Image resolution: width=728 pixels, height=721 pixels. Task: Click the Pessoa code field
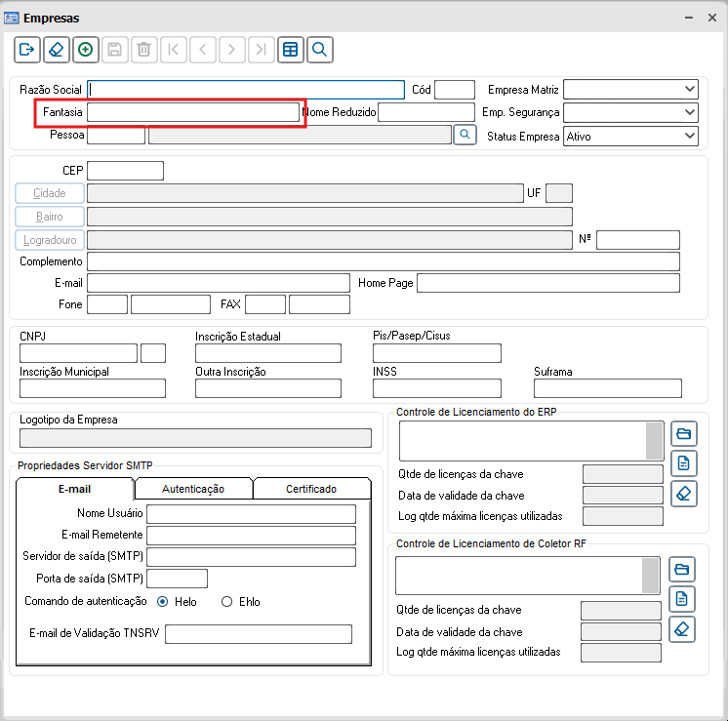point(116,135)
